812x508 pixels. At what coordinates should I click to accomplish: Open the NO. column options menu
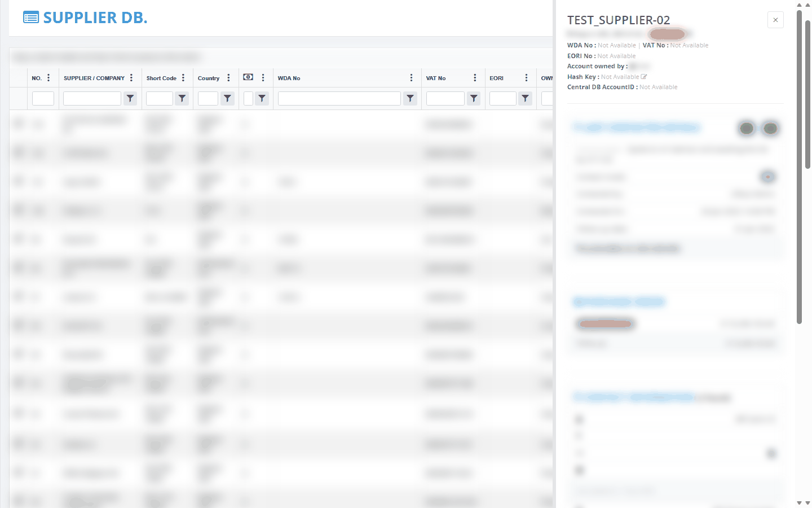48,78
